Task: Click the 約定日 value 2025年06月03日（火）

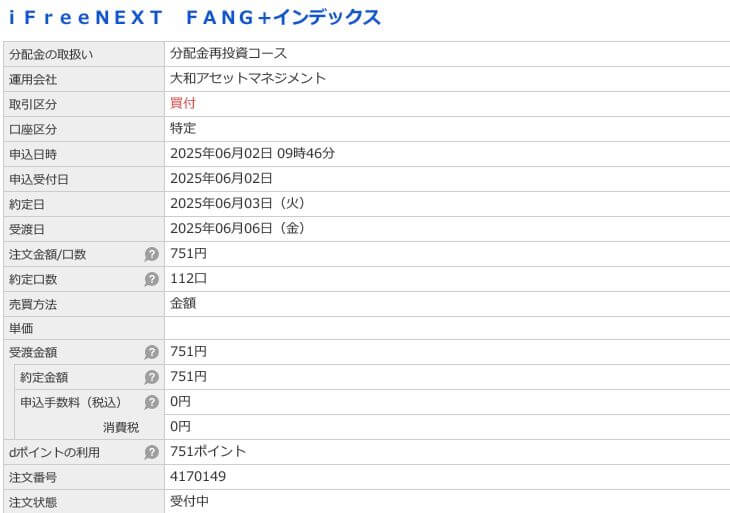Action: click(238, 203)
